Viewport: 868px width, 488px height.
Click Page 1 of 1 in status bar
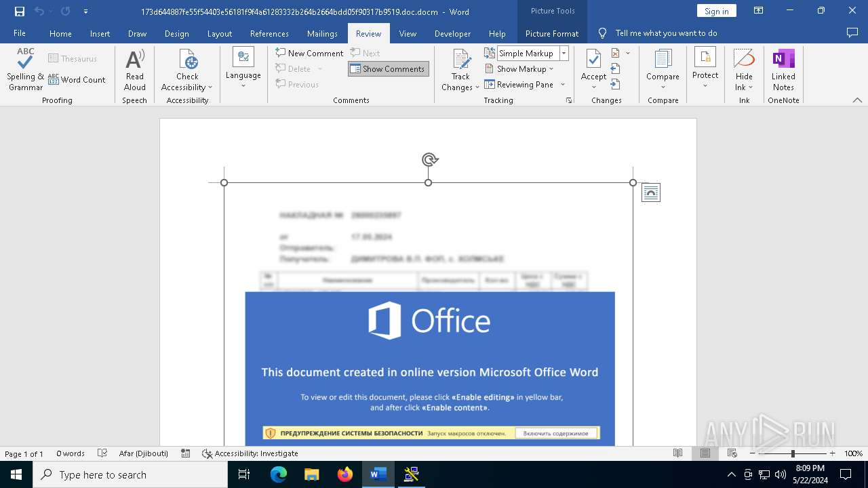(x=24, y=453)
